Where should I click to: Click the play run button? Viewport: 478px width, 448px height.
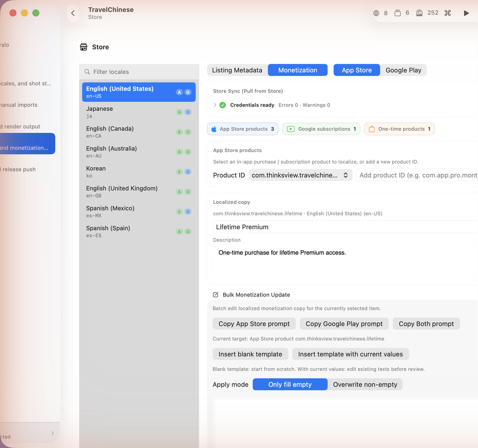466,13
